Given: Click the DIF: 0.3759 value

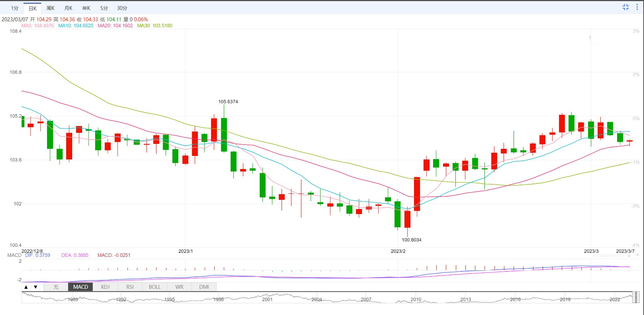Looking at the screenshot, I should click(x=38, y=255).
